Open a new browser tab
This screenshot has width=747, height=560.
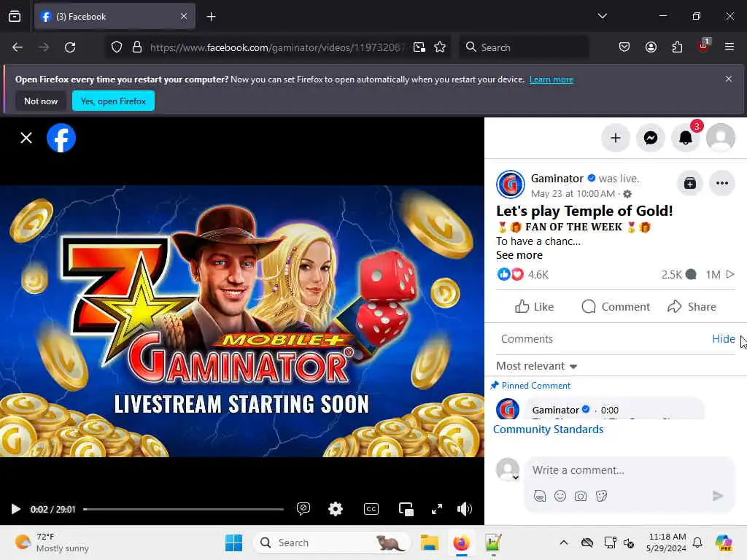[211, 17]
